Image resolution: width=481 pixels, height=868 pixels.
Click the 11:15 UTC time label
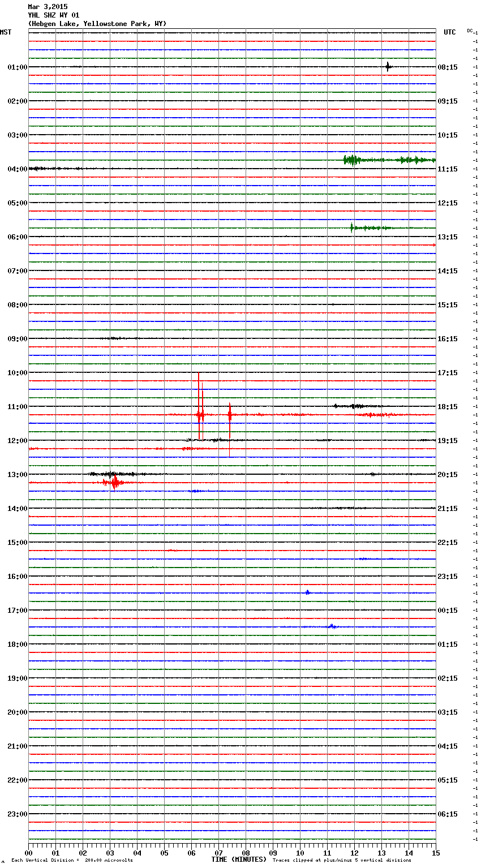448,169
